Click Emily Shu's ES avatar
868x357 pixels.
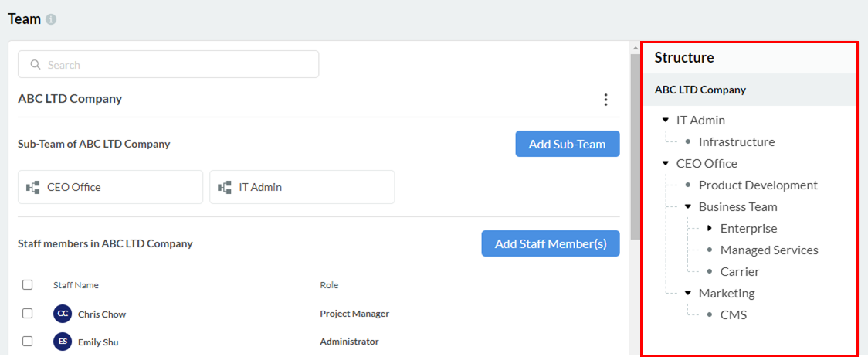click(63, 342)
